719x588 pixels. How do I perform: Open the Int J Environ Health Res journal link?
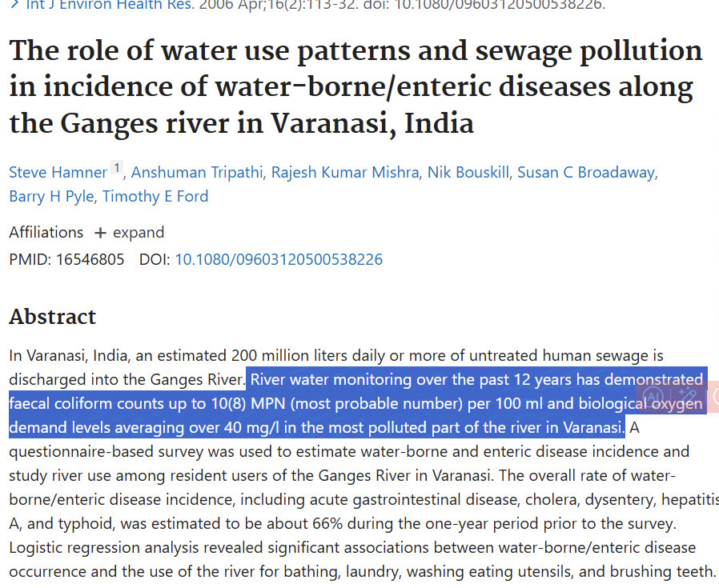point(110,5)
